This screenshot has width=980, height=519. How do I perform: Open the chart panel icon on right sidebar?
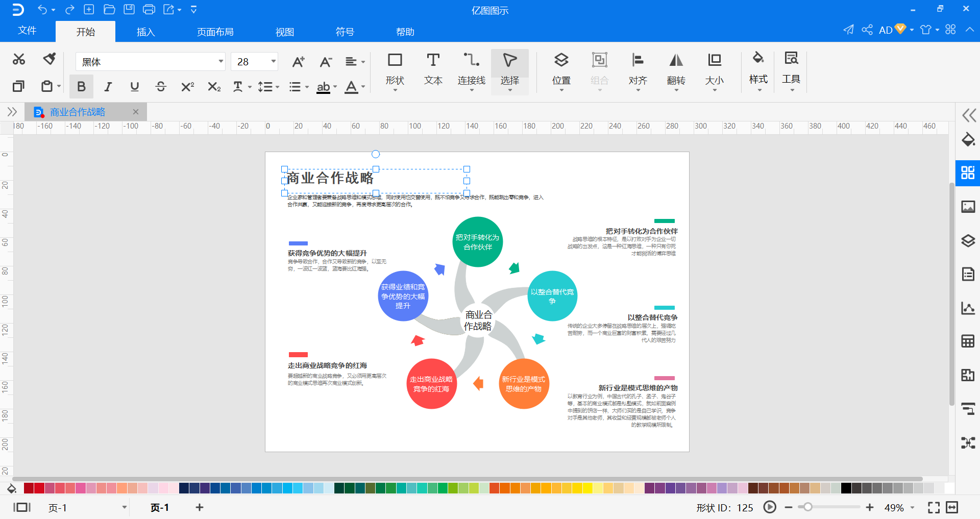click(x=968, y=308)
